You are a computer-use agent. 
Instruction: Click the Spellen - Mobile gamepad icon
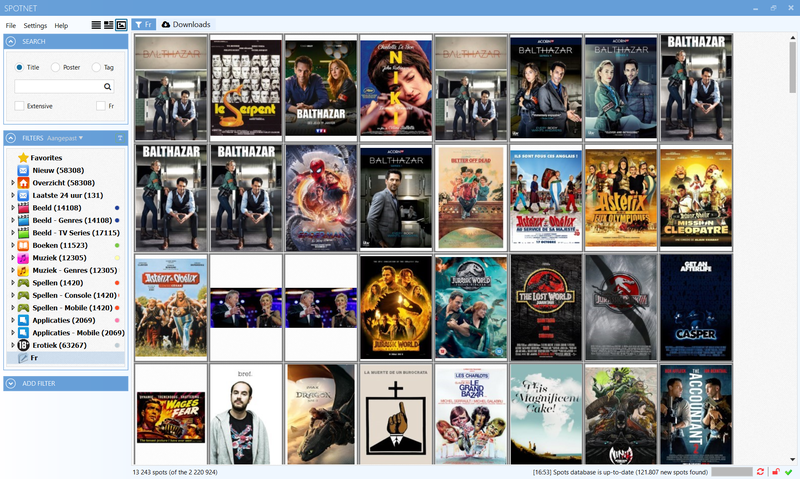coord(23,308)
